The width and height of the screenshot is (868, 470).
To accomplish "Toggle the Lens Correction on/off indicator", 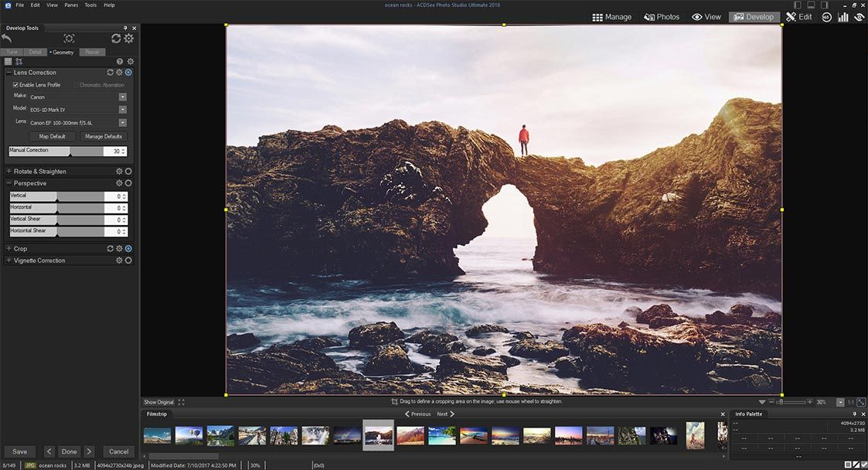I will 128,73.
